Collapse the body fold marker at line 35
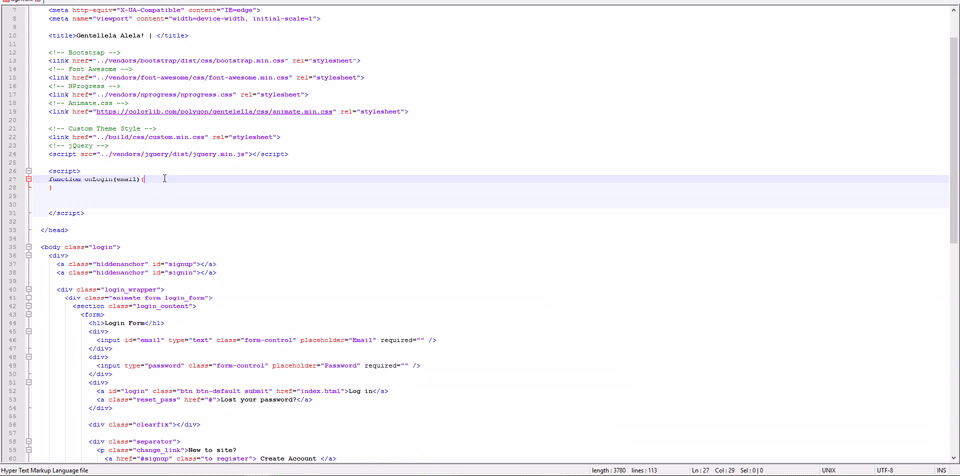Viewport: 960px width, 476px height. 29,247
